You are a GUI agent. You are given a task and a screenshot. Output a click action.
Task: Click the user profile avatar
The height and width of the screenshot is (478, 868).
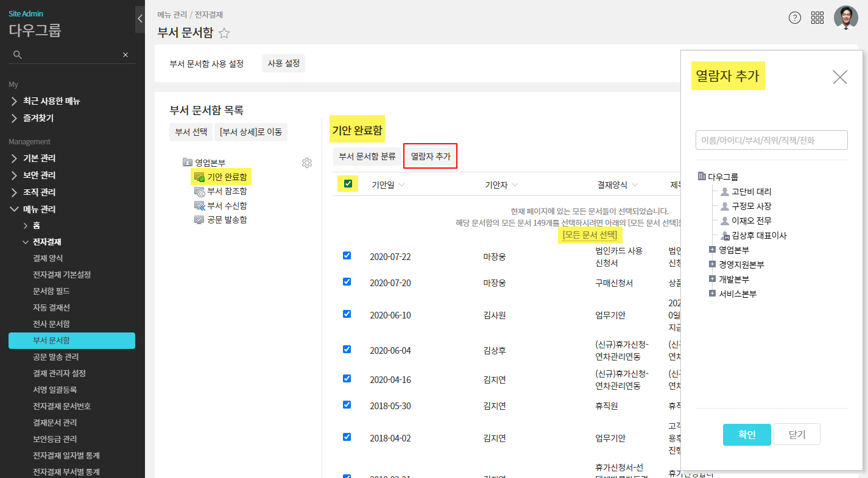coord(845,18)
